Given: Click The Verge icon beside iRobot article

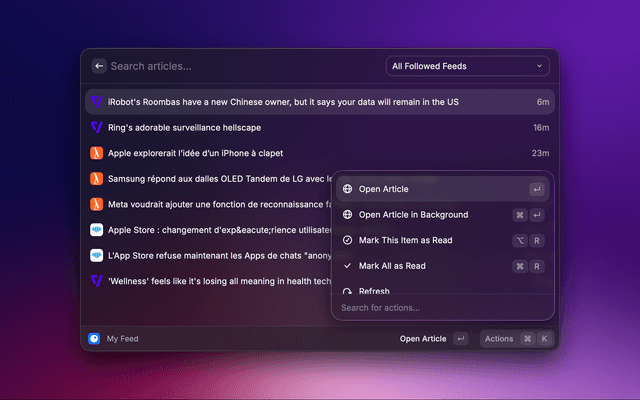Looking at the screenshot, I should point(96,102).
